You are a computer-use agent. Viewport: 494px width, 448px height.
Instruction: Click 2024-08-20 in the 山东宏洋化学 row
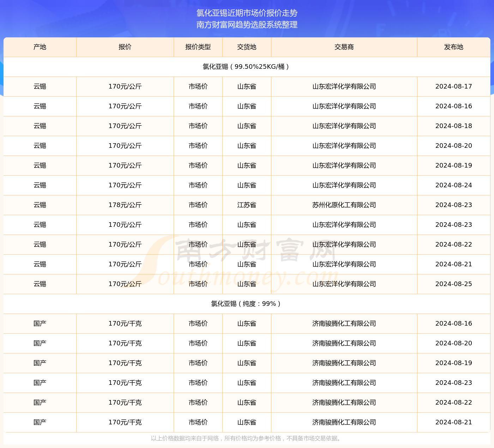454,146
